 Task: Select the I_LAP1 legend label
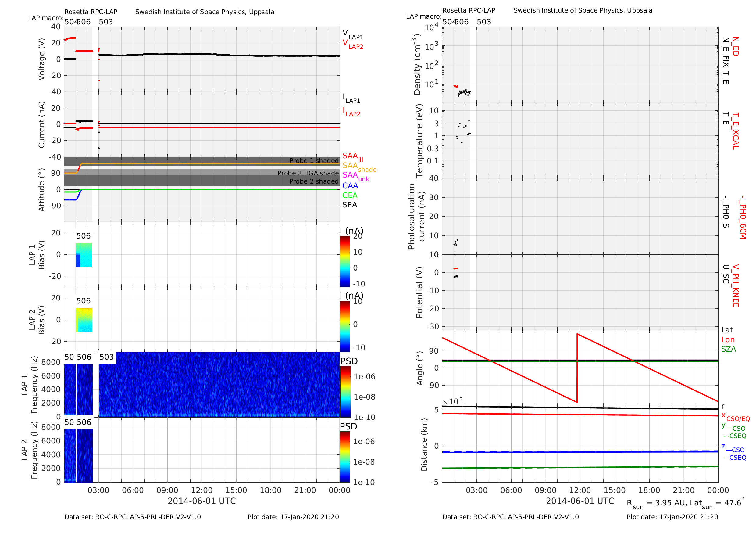coord(351,98)
